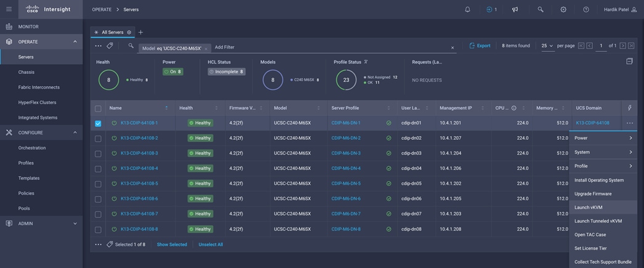Open the Hardik Patel user menu
Screen dimensions: 644x268
620,9
